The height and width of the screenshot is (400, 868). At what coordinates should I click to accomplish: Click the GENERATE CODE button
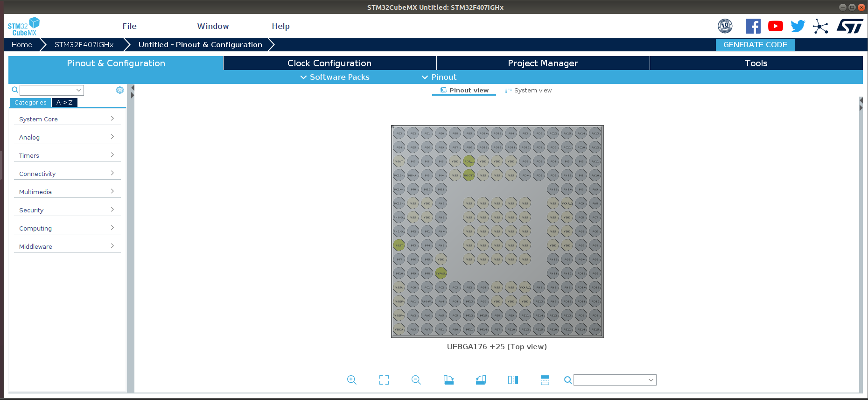coord(755,45)
